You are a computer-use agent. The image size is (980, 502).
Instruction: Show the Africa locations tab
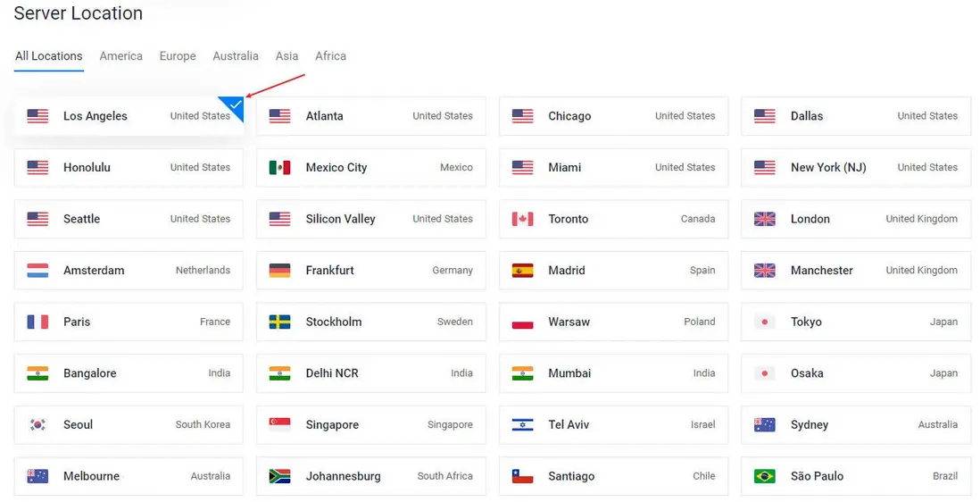click(330, 56)
